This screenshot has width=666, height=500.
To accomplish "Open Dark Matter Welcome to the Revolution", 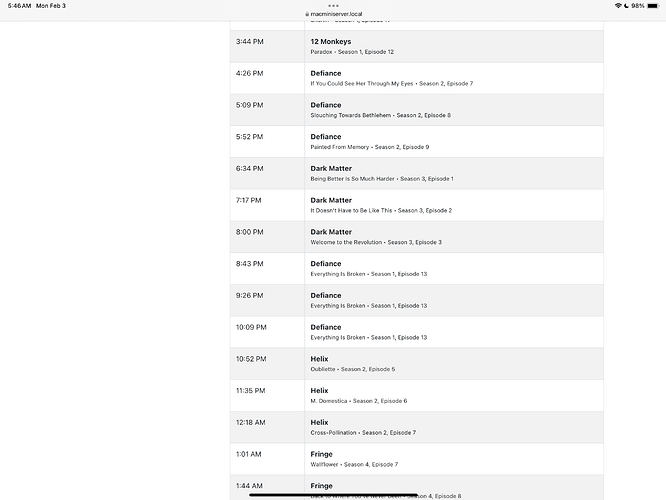I will point(453,237).
